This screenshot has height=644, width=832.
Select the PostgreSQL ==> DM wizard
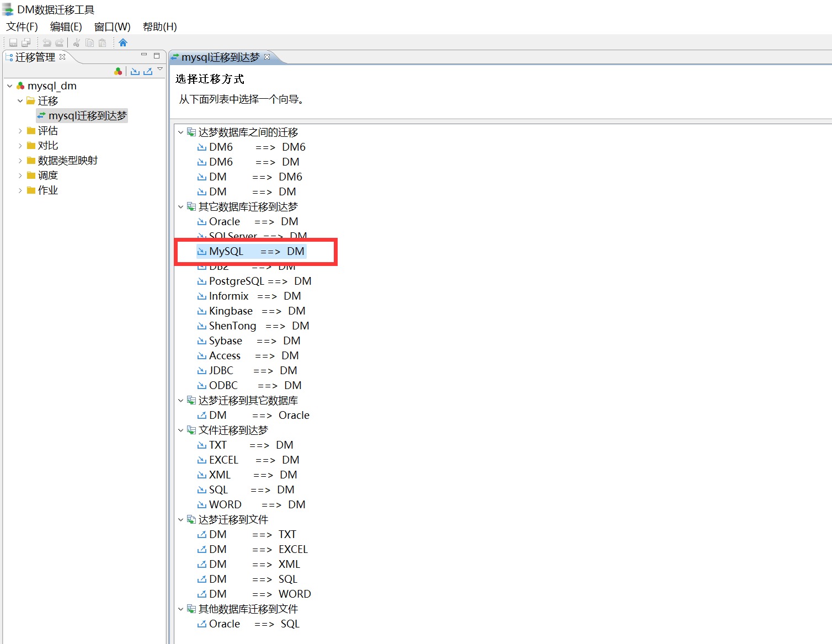click(260, 281)
